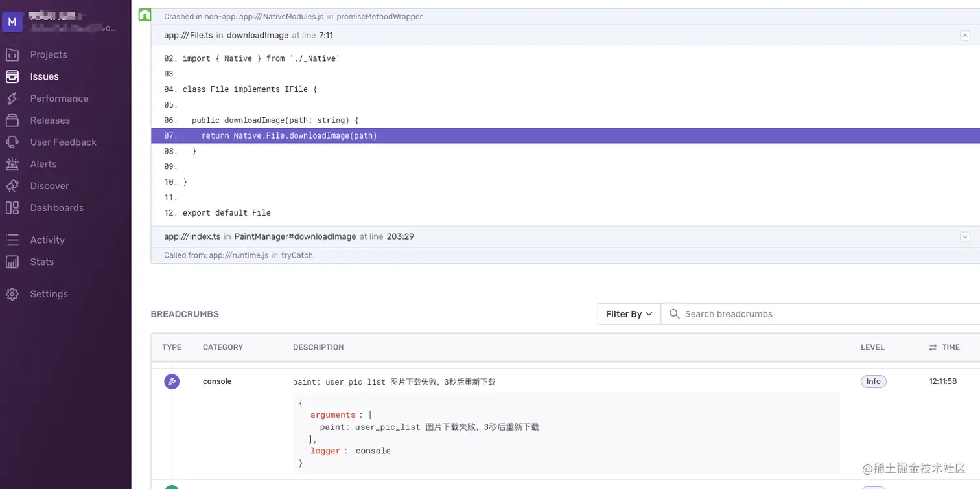Click 'logger : console' in breadcrumb data
The width and height of the screenshot is (980, 489).
(x=351, y=451)
